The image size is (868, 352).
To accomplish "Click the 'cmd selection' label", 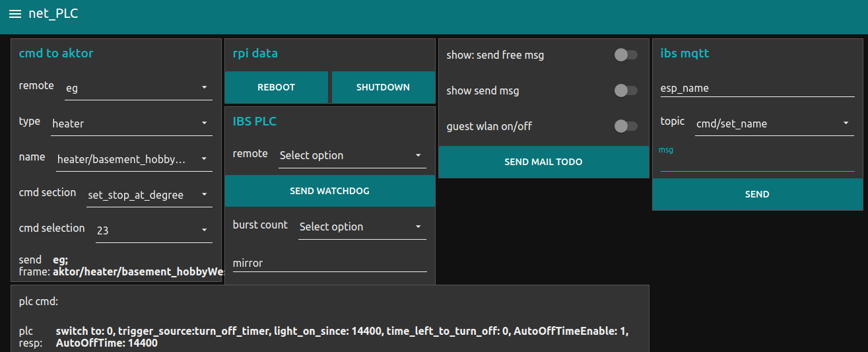I will (52, 228).
